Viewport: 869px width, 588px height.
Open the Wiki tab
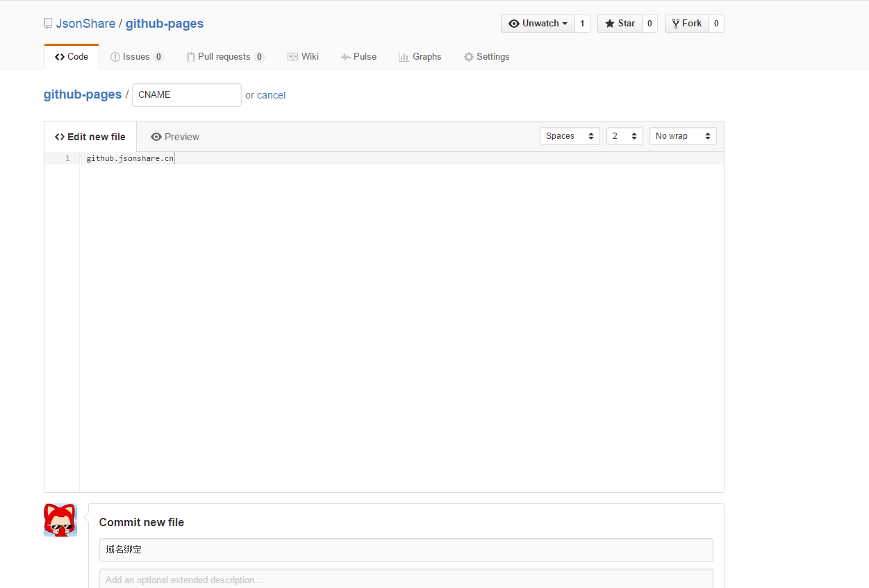click(x=303, y=57)
